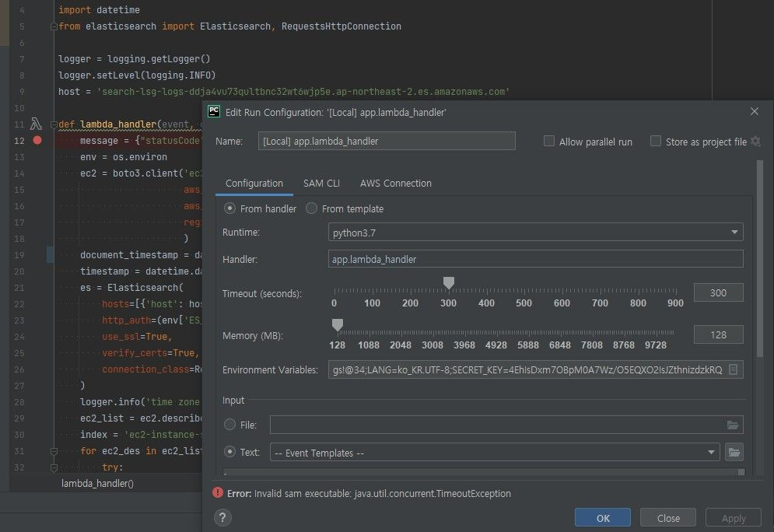Select the Text input radio button
The height and width of the screenshot is (532, 774).
[x=229, y=452]
